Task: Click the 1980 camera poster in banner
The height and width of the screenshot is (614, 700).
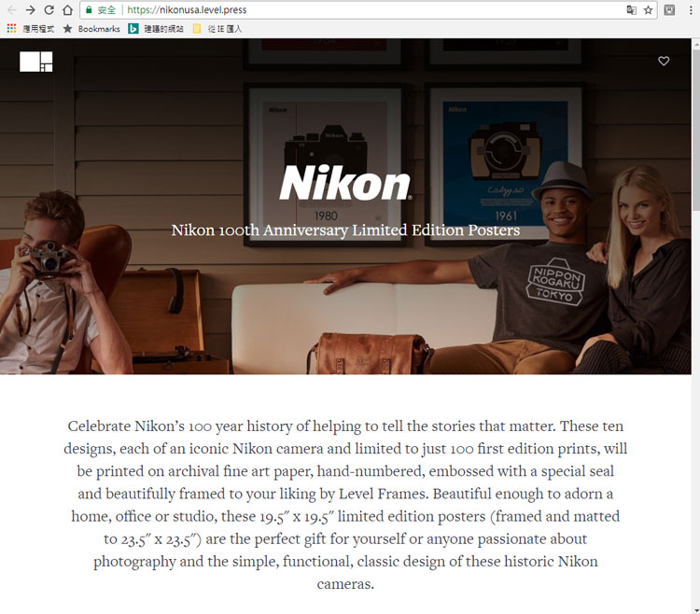Action: [325, 163]
